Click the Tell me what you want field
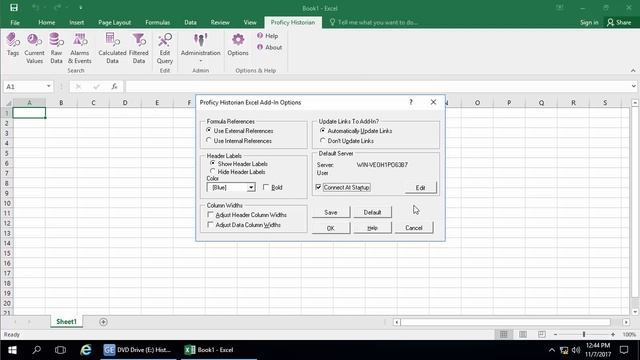 tap(374, 22)
